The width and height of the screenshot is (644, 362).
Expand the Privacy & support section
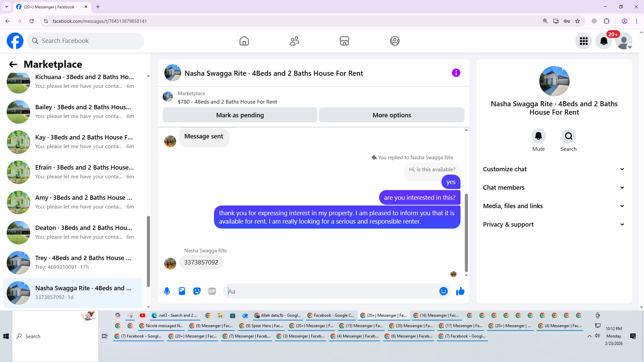click(553, 225)
